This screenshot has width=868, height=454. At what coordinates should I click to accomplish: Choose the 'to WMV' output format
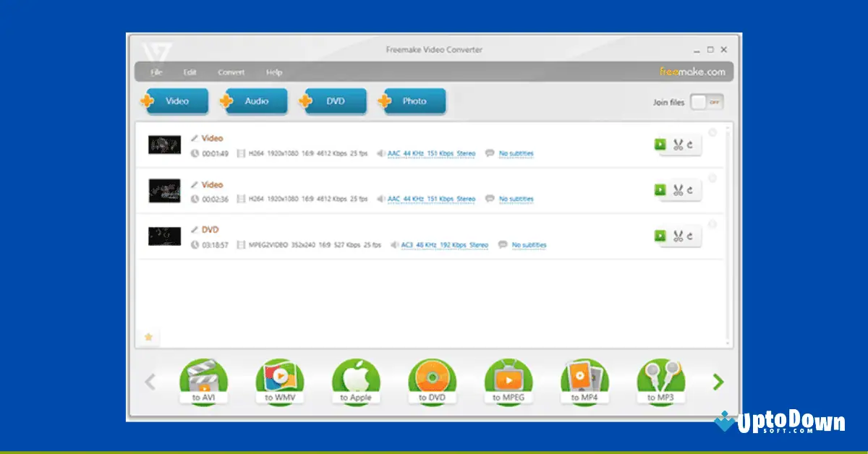click(280, 381)
